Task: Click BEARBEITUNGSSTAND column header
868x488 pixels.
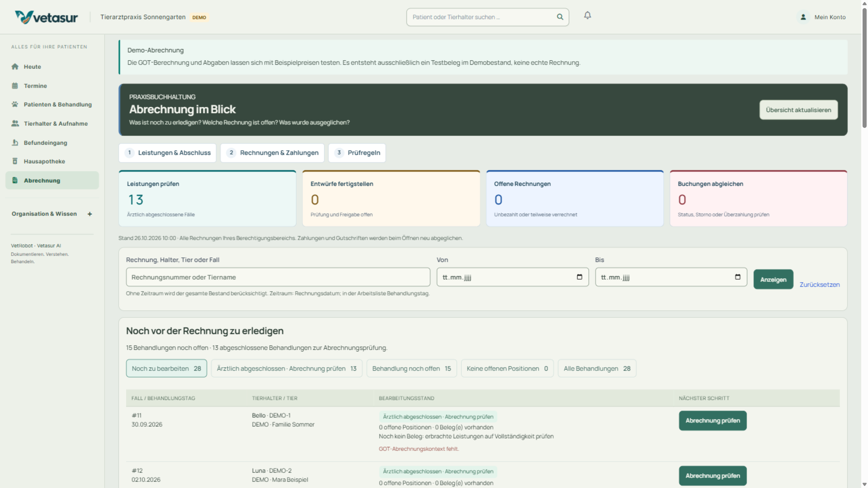Action: pos(407,399)
